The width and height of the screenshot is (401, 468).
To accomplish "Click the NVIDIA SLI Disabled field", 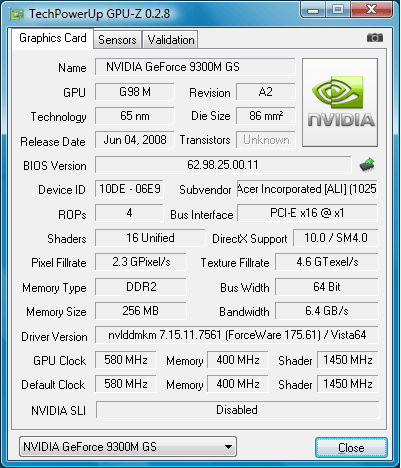I will 237,410.
